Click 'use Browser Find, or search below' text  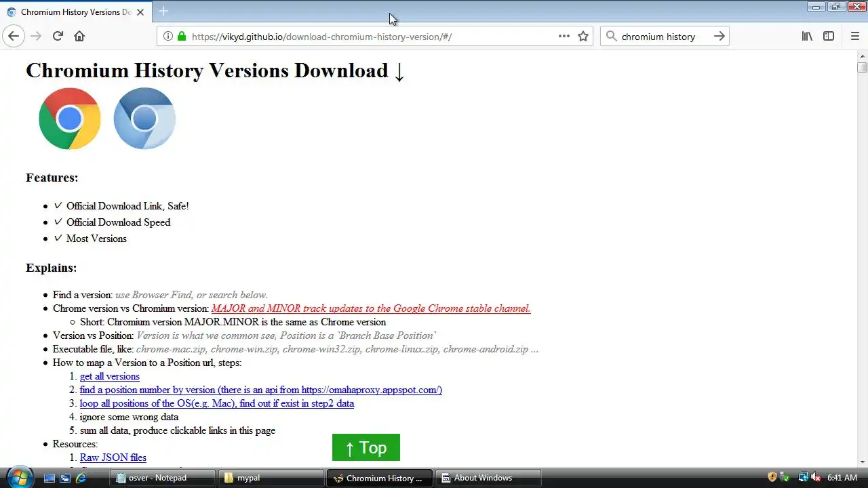tap(191, 295)
